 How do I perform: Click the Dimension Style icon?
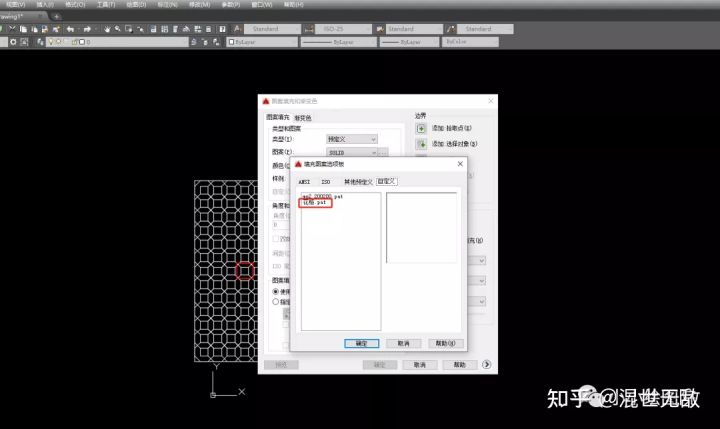pyautogui.click(x=309, y=29)
